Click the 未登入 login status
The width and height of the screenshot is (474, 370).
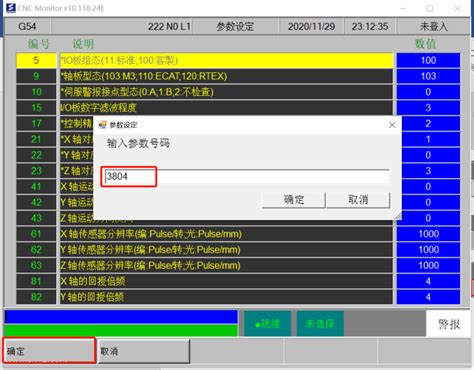tap(433, 26)
